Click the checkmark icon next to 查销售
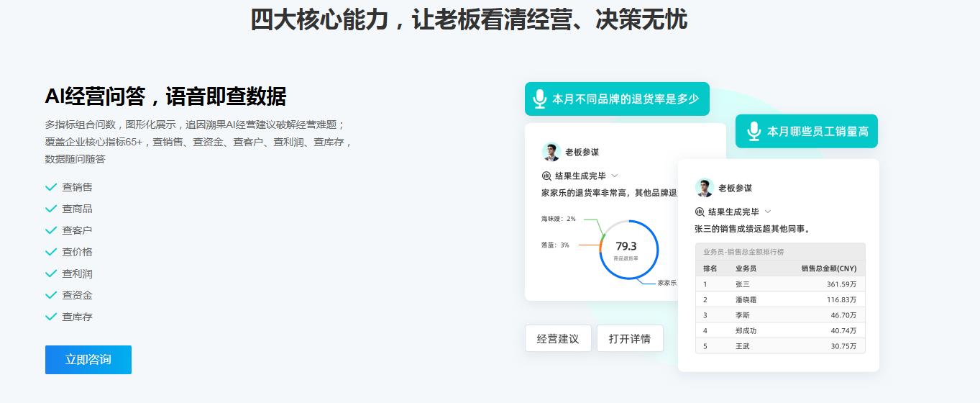The image size is (980, 403). [x=51, y=187]
